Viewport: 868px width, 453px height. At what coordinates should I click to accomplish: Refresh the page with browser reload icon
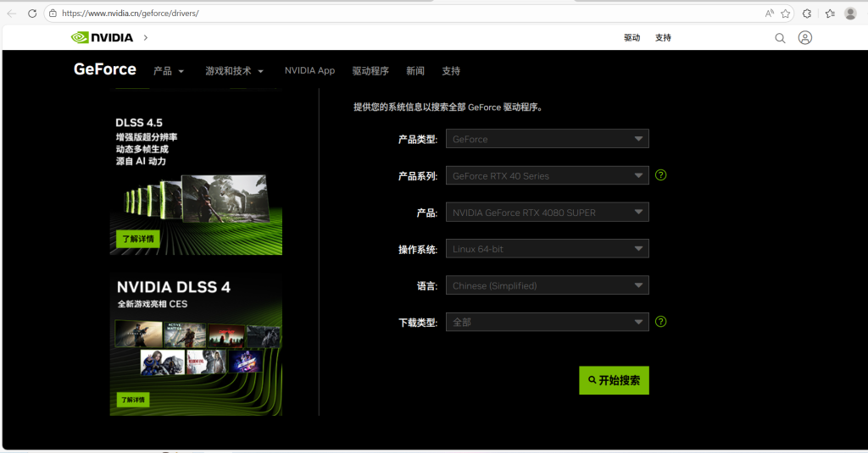32,14
